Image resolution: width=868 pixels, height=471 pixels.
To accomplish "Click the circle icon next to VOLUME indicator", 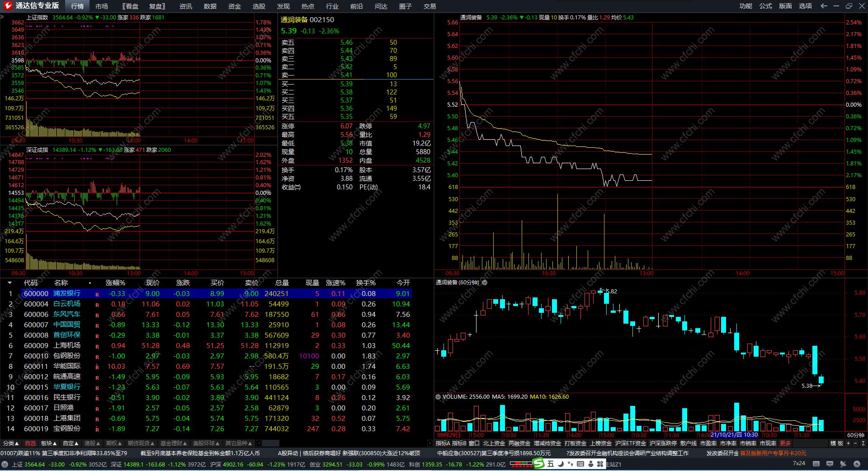I will 438,397.
